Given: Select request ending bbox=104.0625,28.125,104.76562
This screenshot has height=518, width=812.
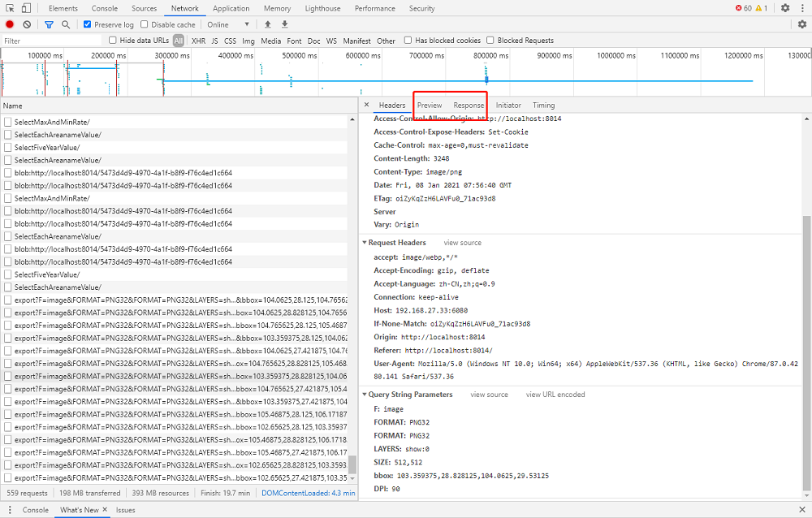Looking at the screenshot, I should click(x=175, y=300).
